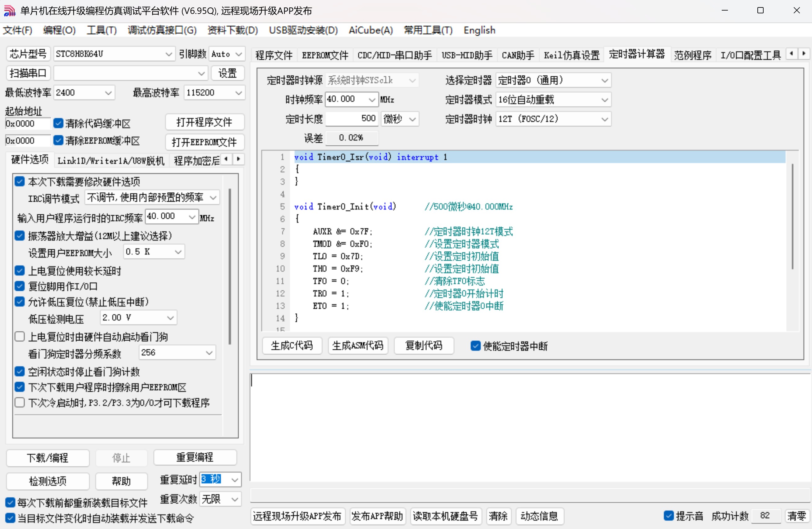Toggle 每次下载前都重新装载目标文件
The height and width of the screenshot is (529, 812).
pos(10,502)
